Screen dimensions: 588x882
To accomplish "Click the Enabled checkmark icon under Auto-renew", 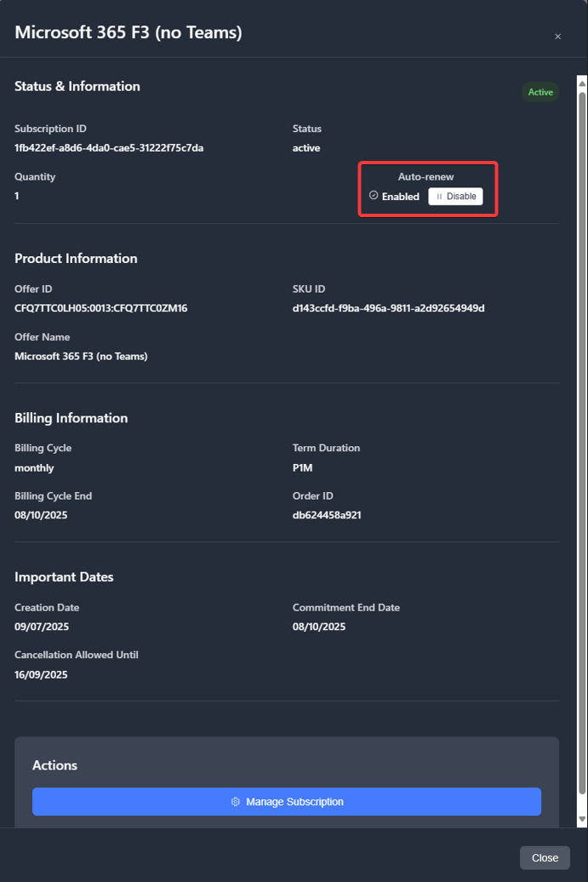I will 374,196.
